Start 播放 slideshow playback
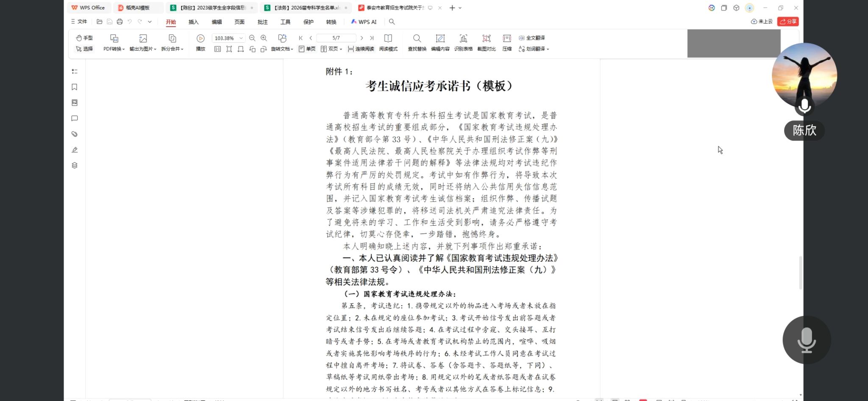This screenshot has width=868, height=401. (200, 39)
